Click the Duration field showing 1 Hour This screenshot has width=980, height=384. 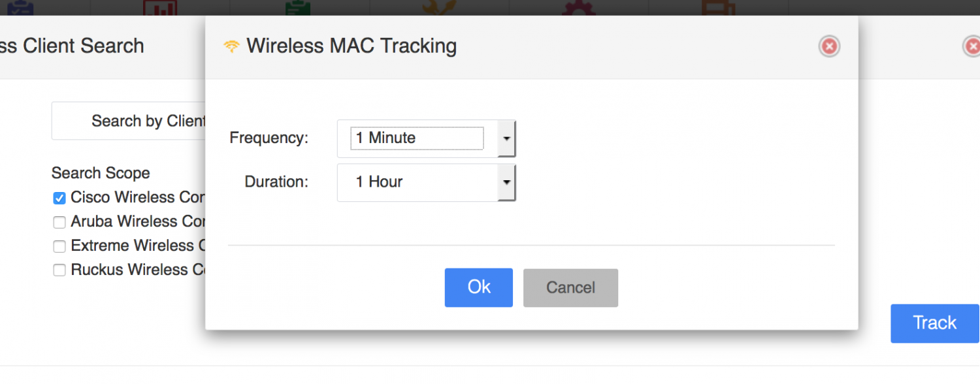[417, 182]
